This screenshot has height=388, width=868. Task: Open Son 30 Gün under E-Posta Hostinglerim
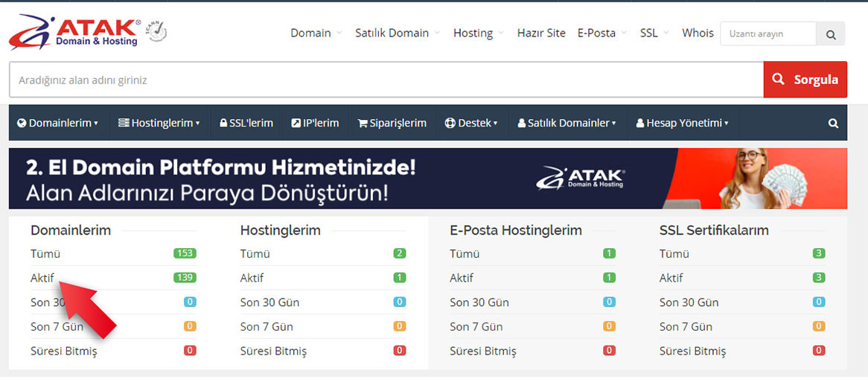coord(479,302)
